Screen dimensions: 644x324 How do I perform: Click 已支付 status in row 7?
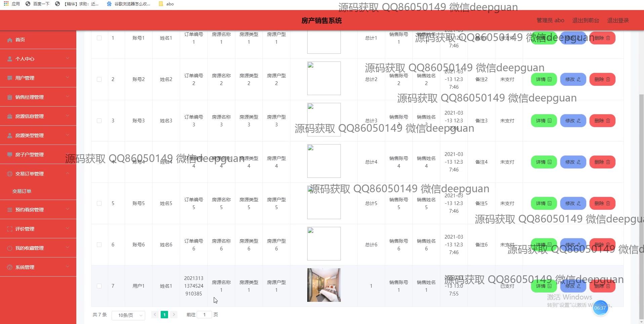coord(507,286)
